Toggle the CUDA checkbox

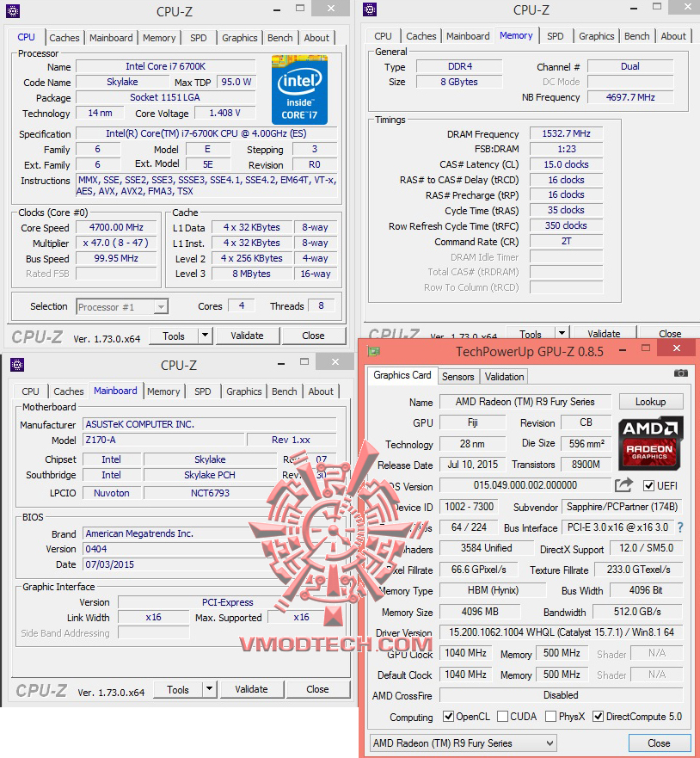click(502, 716)
